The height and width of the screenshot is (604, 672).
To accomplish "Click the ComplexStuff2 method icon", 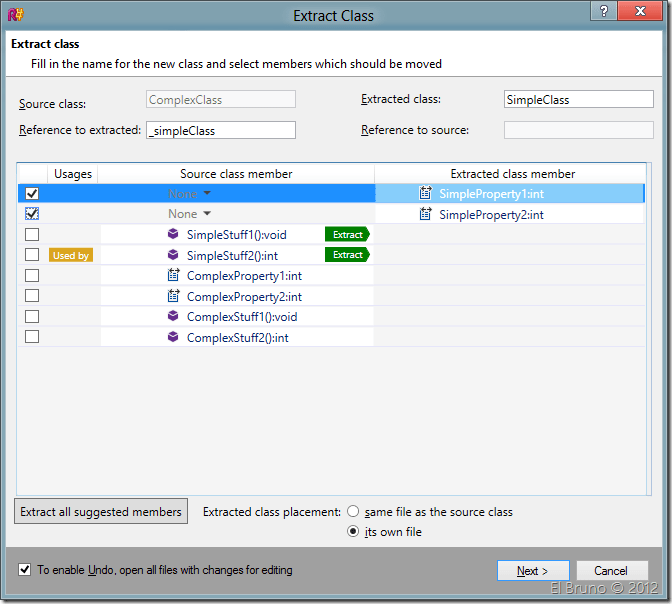I will pos(173,337).
